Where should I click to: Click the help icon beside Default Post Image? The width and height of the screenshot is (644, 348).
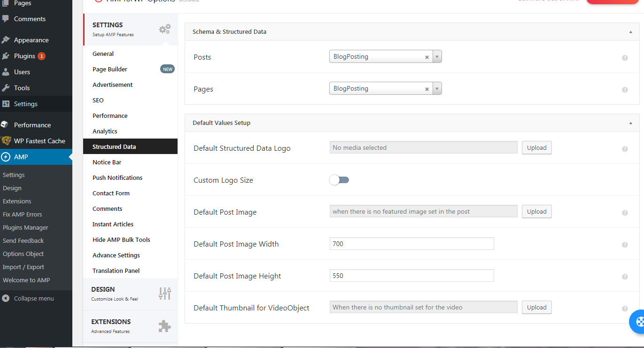click(625, 213)
